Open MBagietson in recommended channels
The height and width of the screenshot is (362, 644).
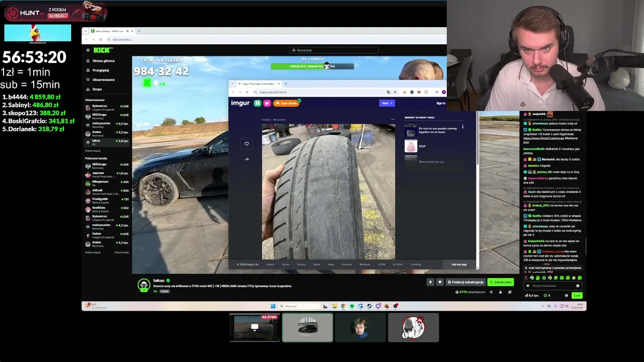[107, 183]
